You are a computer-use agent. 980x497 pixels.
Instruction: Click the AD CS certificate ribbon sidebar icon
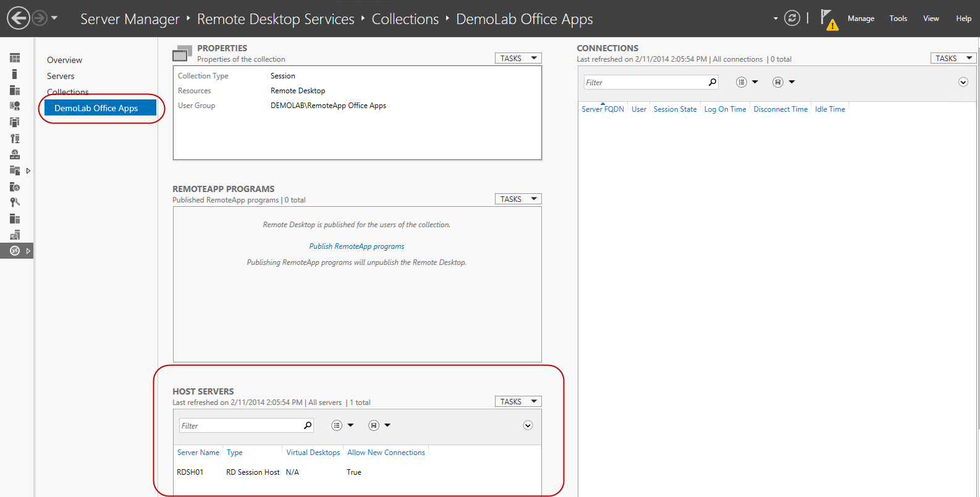coord(15,106)
